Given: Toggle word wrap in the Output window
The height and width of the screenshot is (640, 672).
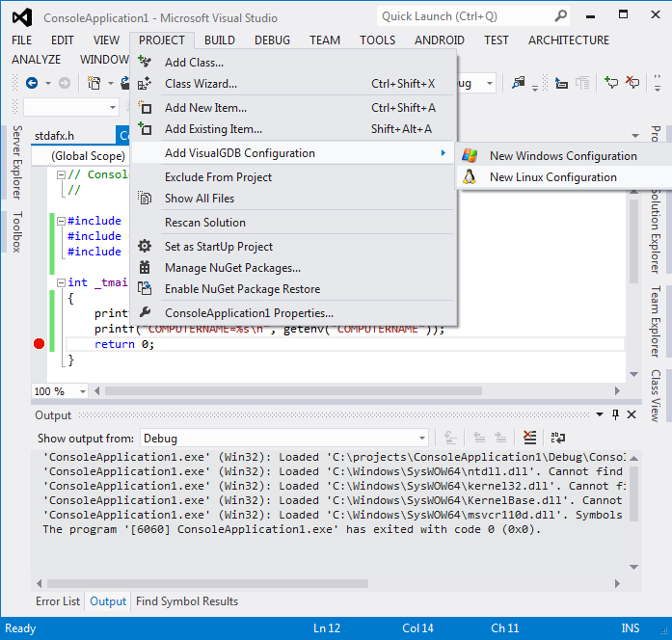Looking at the screenshot, I should click(x=558, y=438).
